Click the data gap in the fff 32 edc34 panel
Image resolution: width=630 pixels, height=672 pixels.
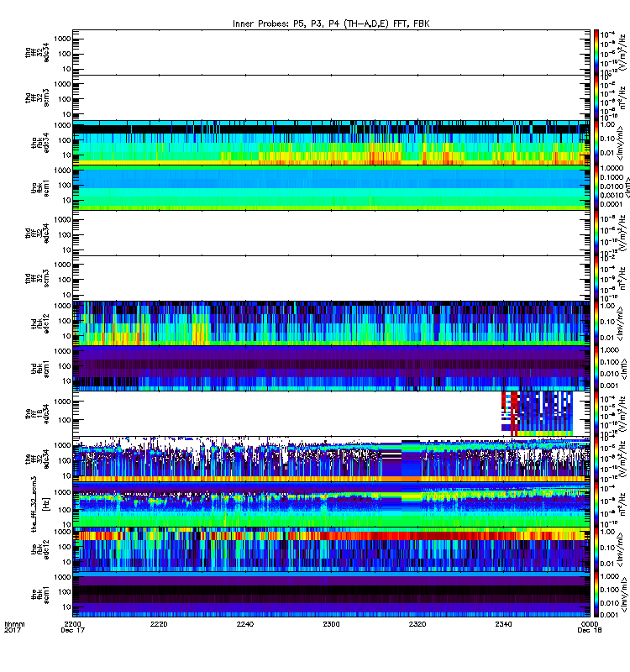(x=402, y=459)
